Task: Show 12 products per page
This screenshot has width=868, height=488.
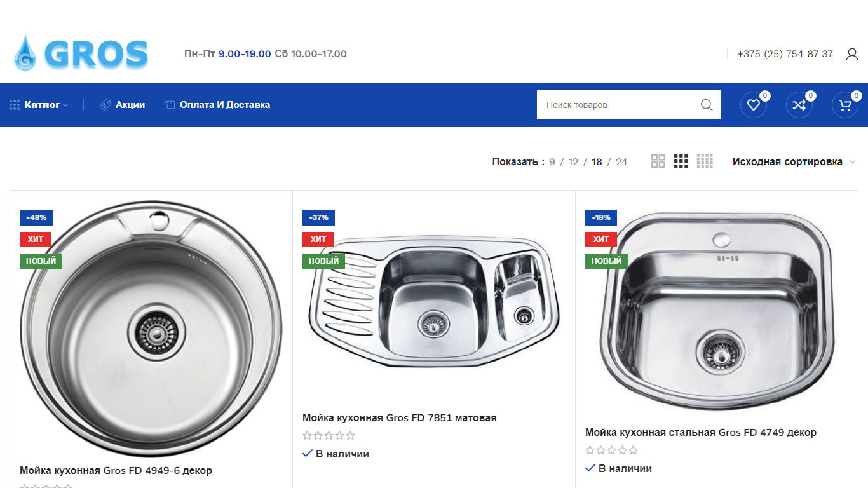Action: [573, 162]
